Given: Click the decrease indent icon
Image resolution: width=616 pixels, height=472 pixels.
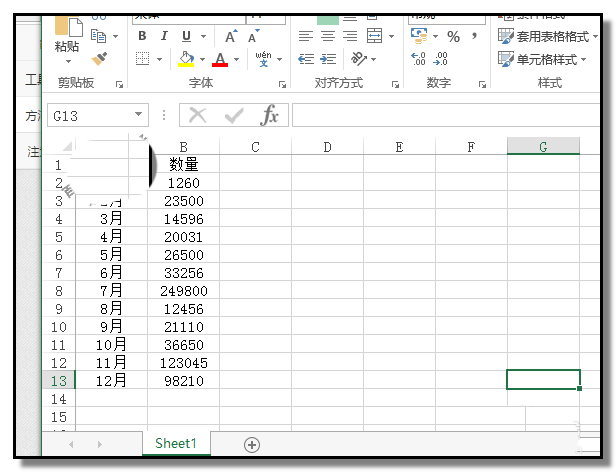Looking at the screenshot, I should tap(306, 60).
